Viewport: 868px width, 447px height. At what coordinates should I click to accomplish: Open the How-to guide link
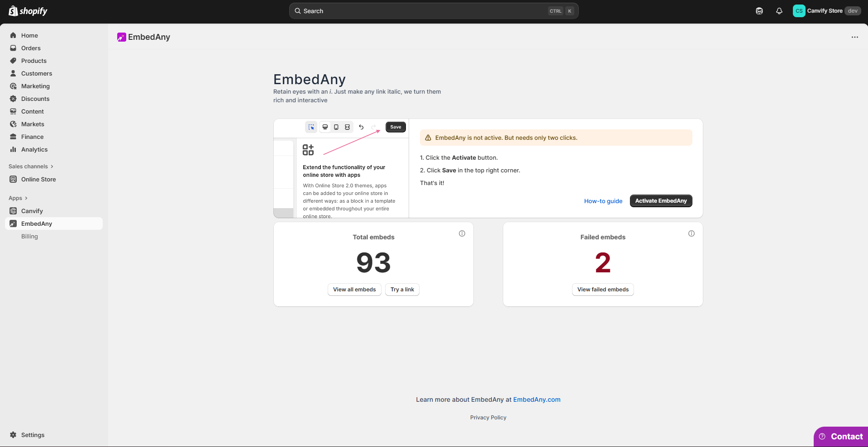[x=603, y=201]
